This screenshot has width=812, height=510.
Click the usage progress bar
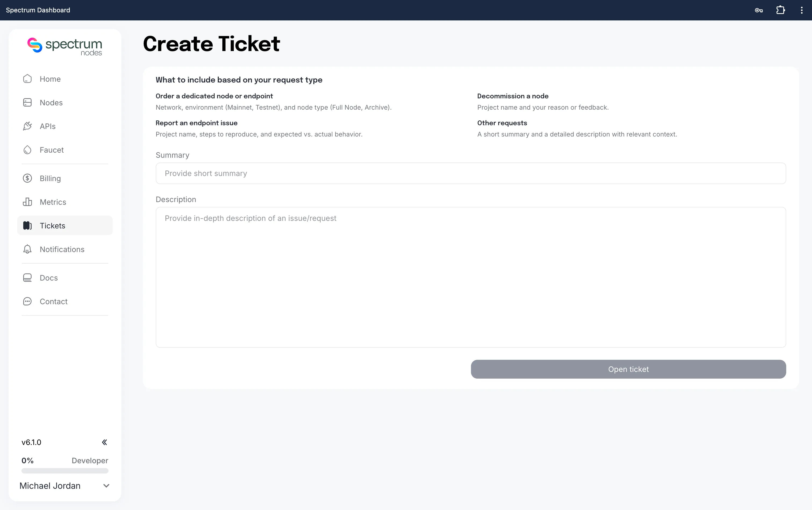pyautogui.click(x=65, y=471)
